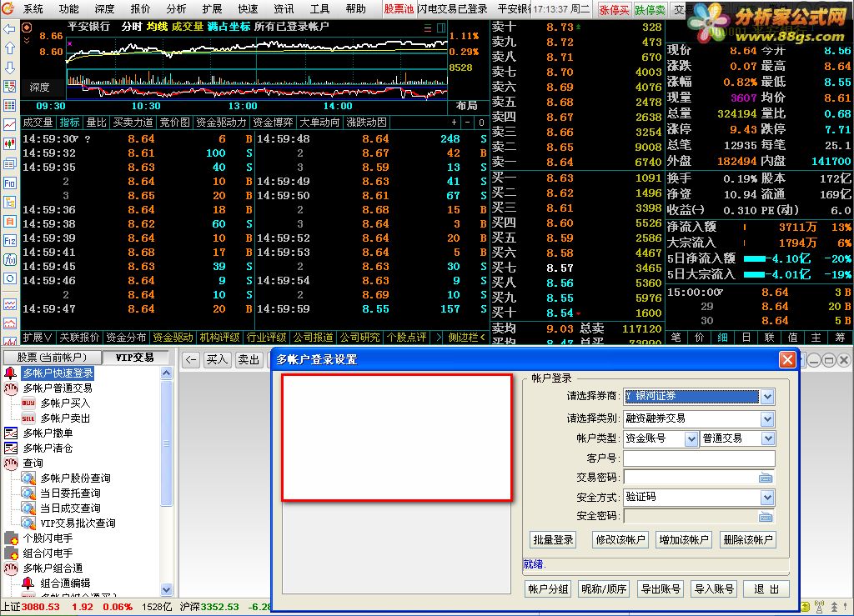
Task: Select the 当日委托查询 tree item
Action: (x=70, y=493)
